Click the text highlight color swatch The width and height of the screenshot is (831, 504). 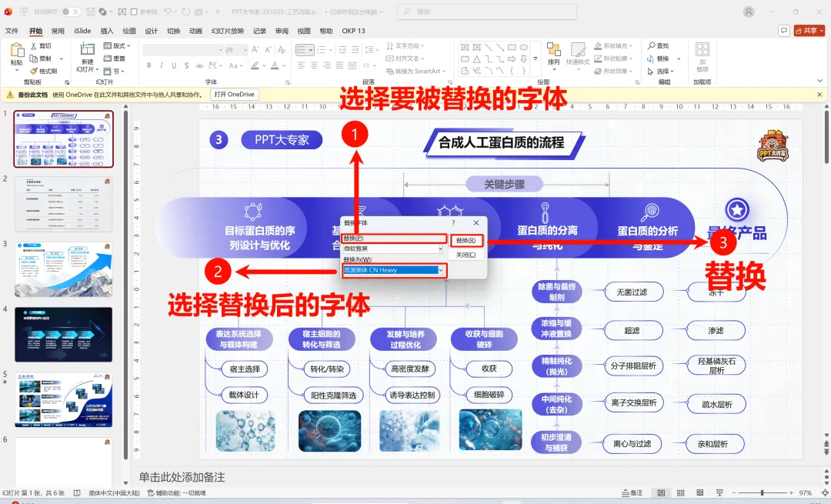(x=255, y=65)
